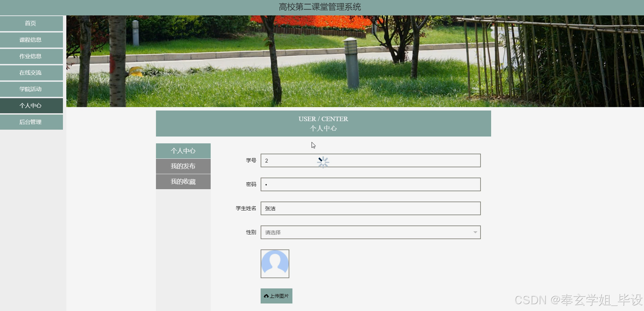Switch to the 我的收藏 tab
The width and height of the screenshot is (644, 311).
pos(183,182)
